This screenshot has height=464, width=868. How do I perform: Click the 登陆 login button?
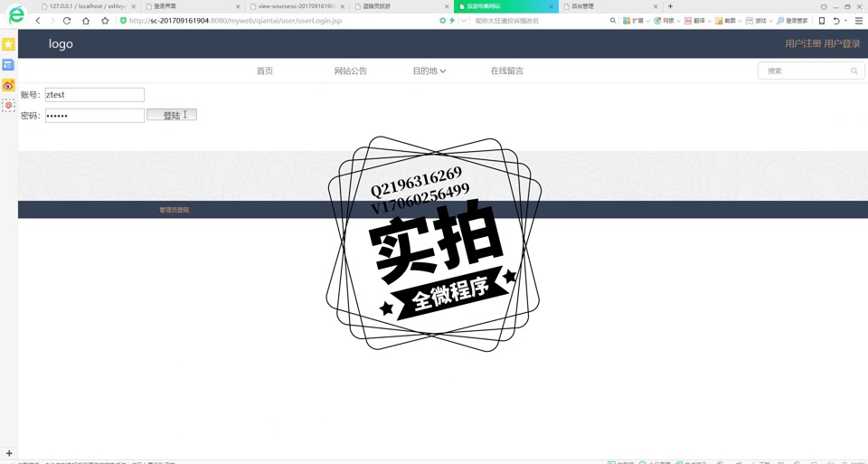click(x=171, y=115)
